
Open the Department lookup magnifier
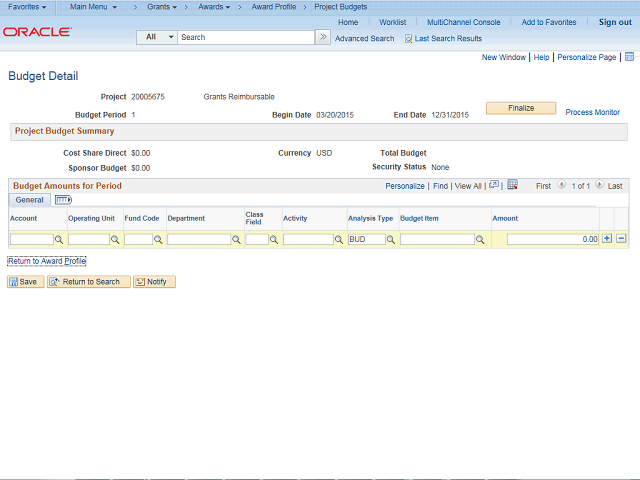236,240
